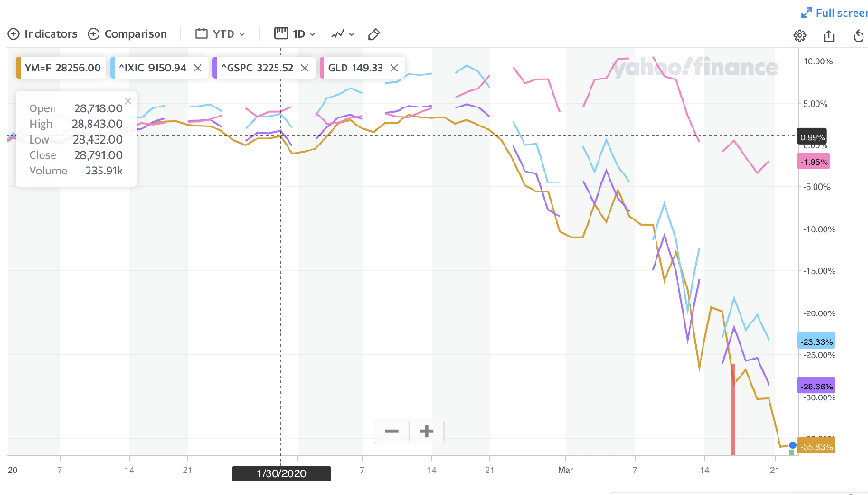The image size is (868, 495).
Task: Open the line chart type dropdown
Action: 343,34
